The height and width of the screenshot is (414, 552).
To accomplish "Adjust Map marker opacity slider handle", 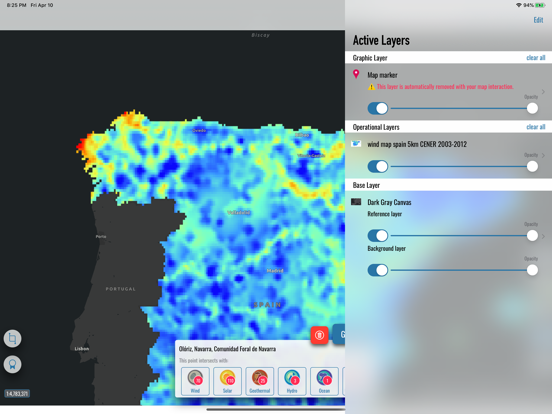I will 532,108.
